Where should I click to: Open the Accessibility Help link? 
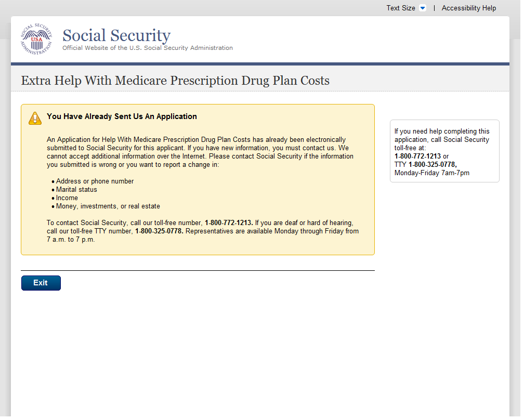click(x=468, y=8)
